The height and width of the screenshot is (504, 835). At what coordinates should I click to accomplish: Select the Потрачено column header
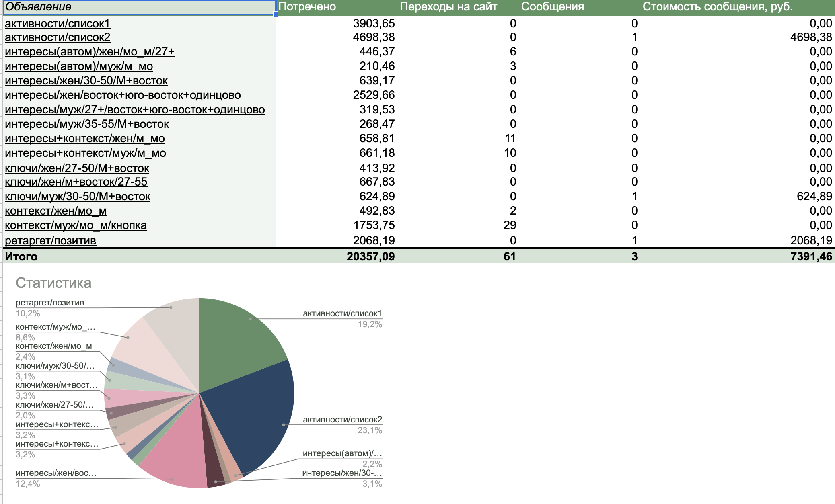point(307,7)
